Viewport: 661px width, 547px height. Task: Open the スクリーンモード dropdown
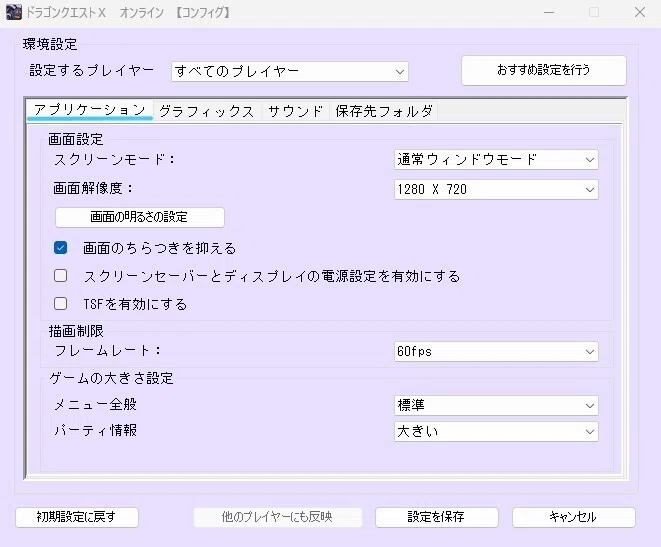[496, 160]
